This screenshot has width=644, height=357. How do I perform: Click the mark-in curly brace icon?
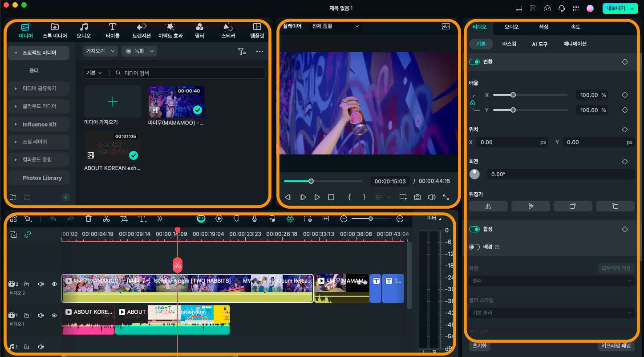pos(350,197)
